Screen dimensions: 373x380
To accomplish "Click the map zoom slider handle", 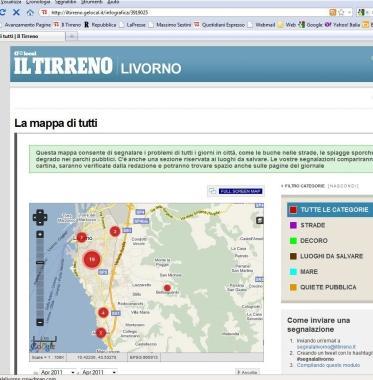I will coord(40,263).
